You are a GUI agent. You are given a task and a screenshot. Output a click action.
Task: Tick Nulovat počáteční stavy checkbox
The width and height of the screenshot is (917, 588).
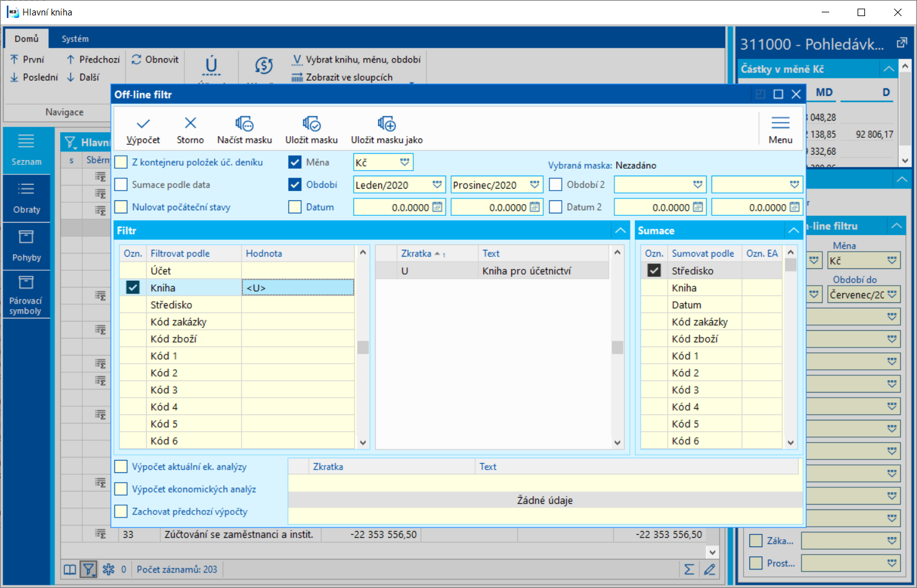(121, 207)
